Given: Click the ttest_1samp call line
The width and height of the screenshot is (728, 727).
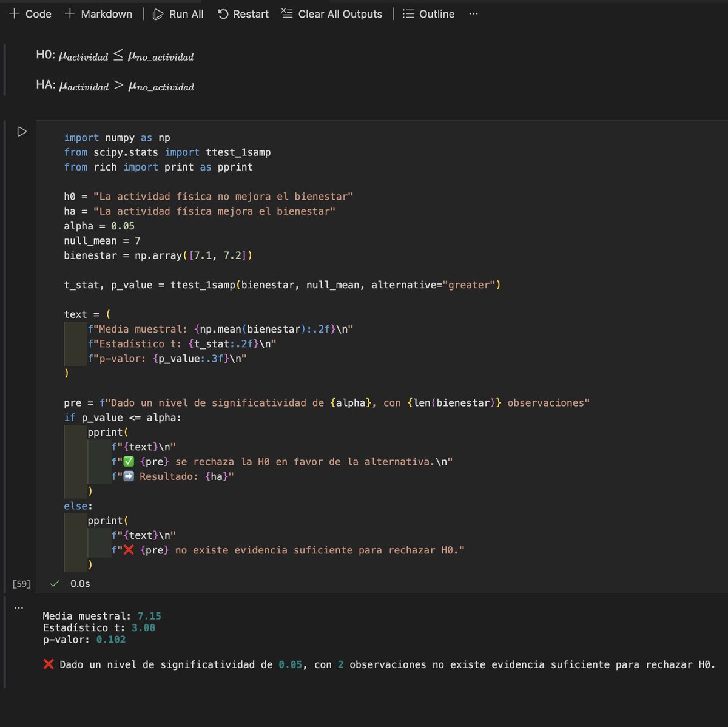Looking at the screenshot, I should click(283, 285).
